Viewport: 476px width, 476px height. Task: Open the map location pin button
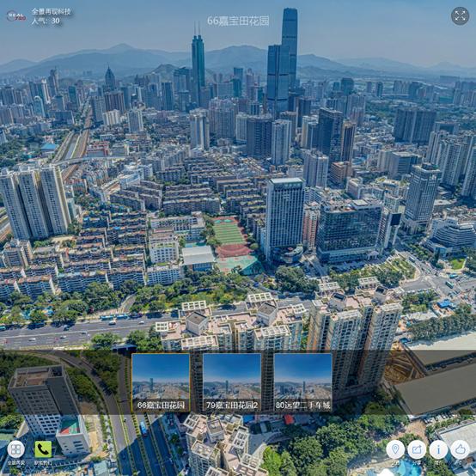point(395,449)
